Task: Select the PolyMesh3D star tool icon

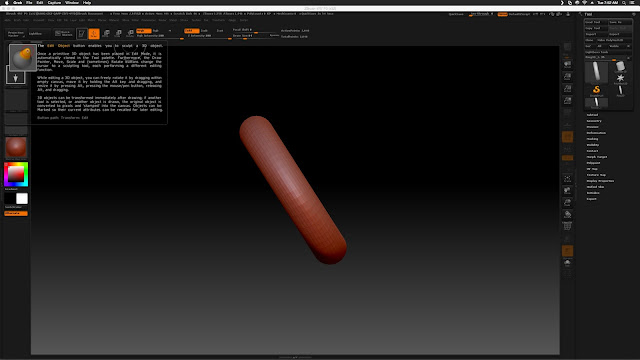Action: point(620,78)
